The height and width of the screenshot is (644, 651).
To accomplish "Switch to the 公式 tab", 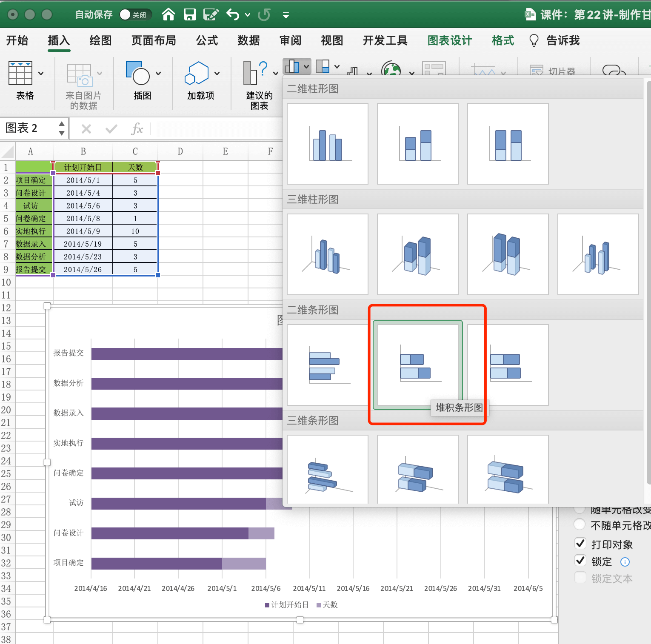I will tap(207, 40).
